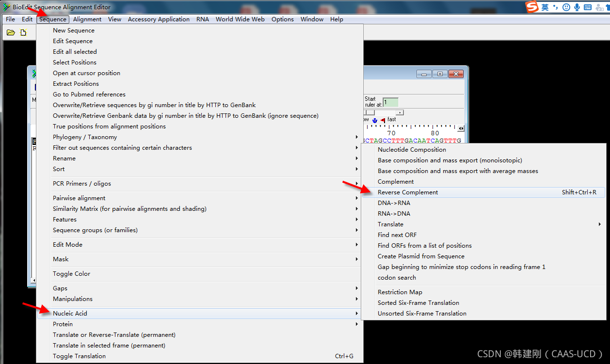
Task: Expand the Edit Mode submenu
Action: (199, 245)
